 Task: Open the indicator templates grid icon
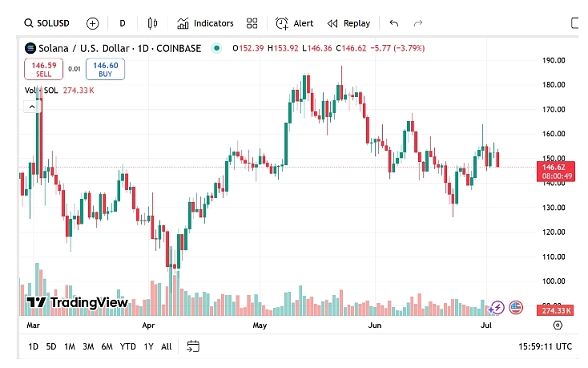coord(252,23)
